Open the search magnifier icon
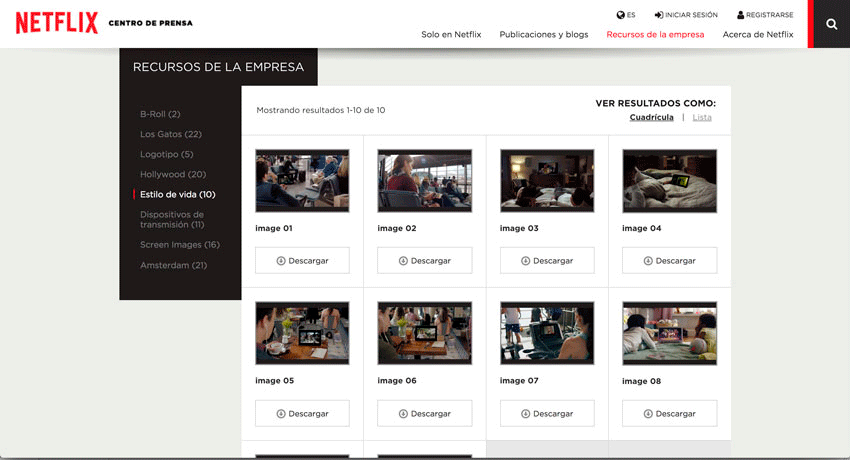This screenshot has height=460, width=850. (x=832, y=24)
